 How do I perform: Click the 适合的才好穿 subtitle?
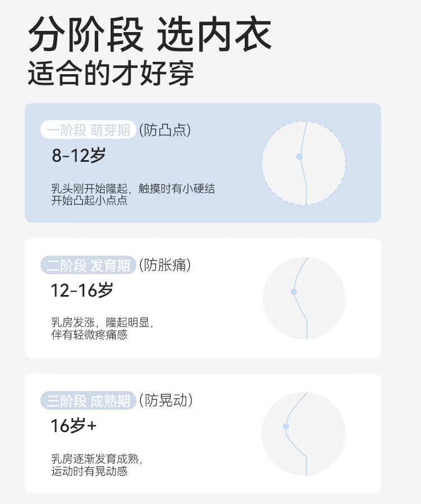pos(111,74)
